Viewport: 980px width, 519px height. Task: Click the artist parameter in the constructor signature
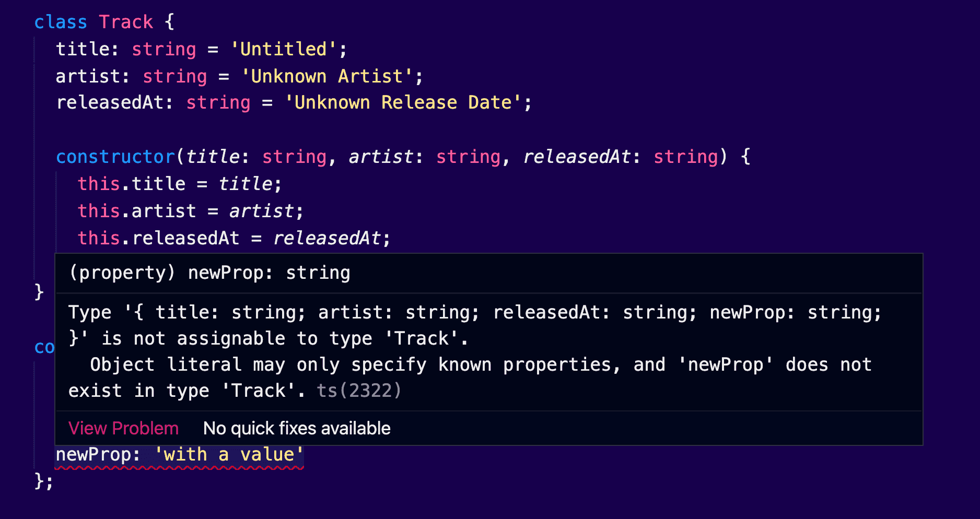click(x=381, y=157)
